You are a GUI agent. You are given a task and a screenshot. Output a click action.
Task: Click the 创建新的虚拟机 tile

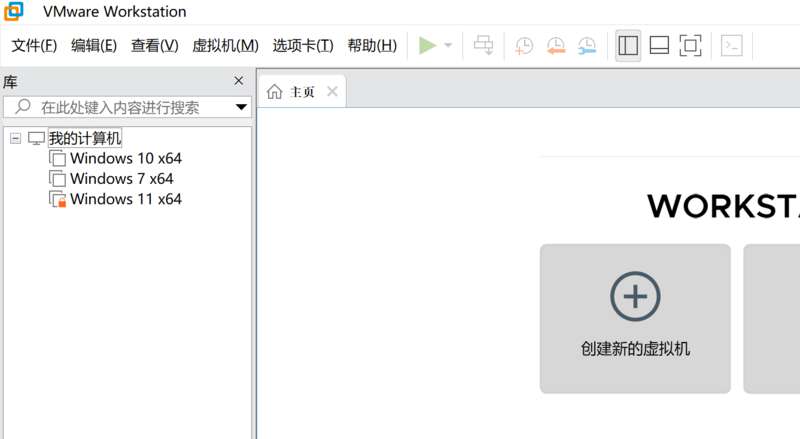[x=635, y=319]
